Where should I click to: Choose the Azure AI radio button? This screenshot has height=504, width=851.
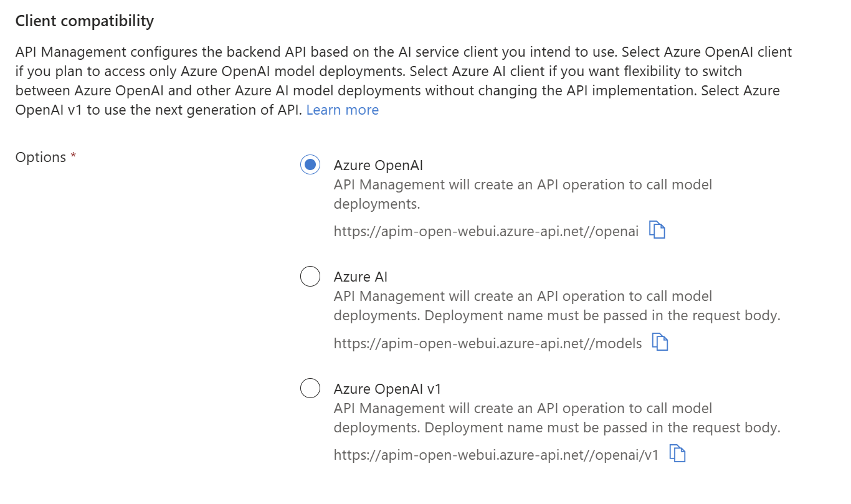pos(310,277)
